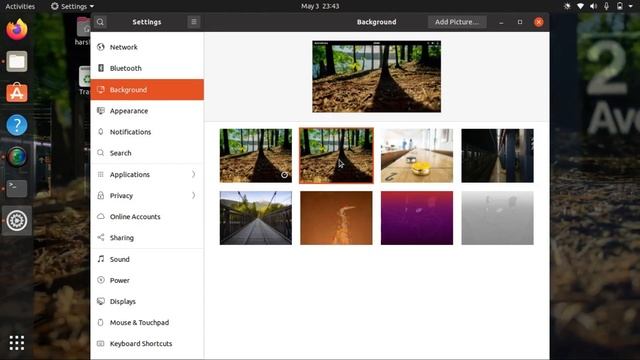This screenshot has height=360, width=640.
Task: Click the Sharing icon in sidebar
Action: 101,238
